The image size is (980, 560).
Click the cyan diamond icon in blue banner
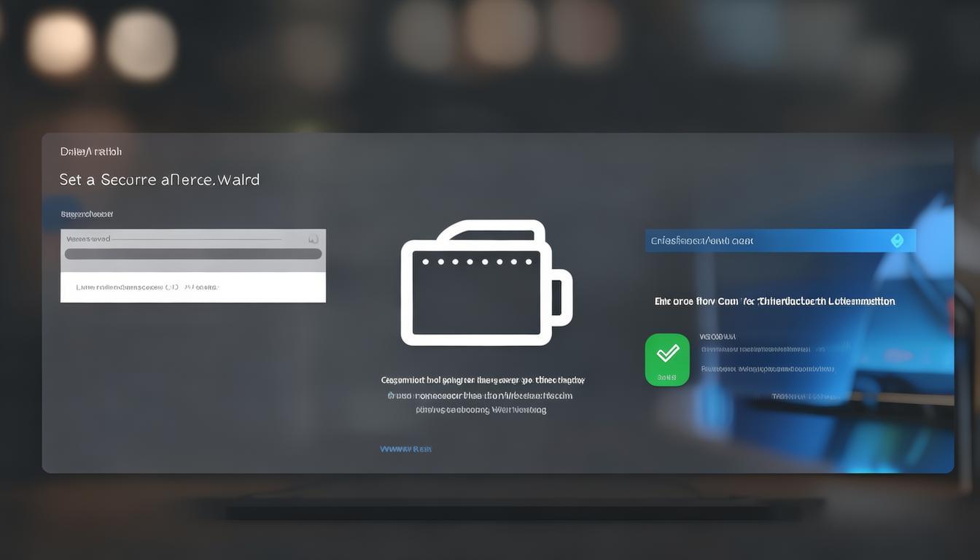(897, 241)
